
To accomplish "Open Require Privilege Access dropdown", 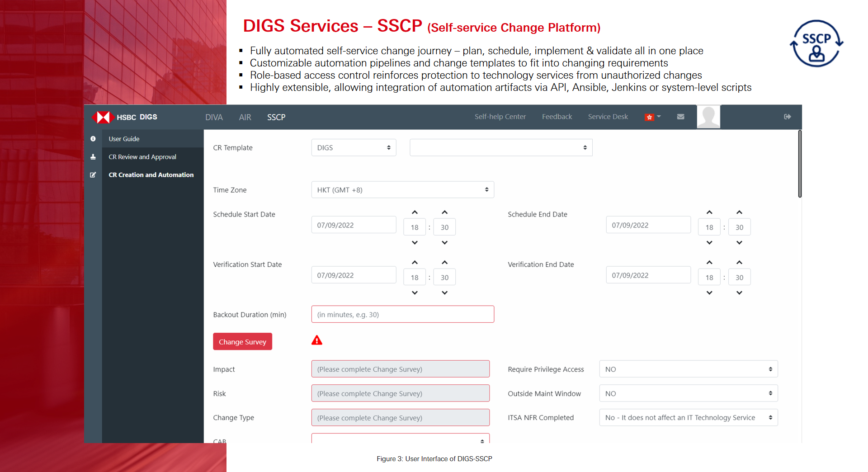I will tap(688, 369).
